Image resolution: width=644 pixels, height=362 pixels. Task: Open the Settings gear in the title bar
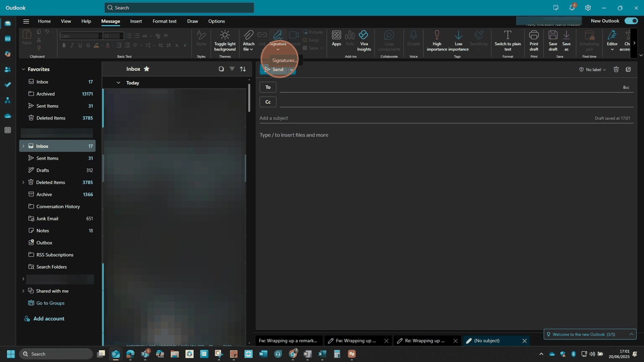pos(588,8)
